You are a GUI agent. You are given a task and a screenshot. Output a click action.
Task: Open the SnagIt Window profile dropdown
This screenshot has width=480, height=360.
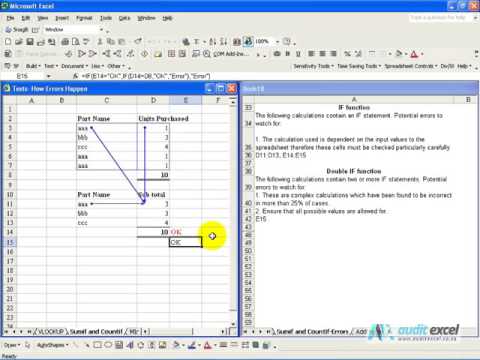(x=102, y=30)
